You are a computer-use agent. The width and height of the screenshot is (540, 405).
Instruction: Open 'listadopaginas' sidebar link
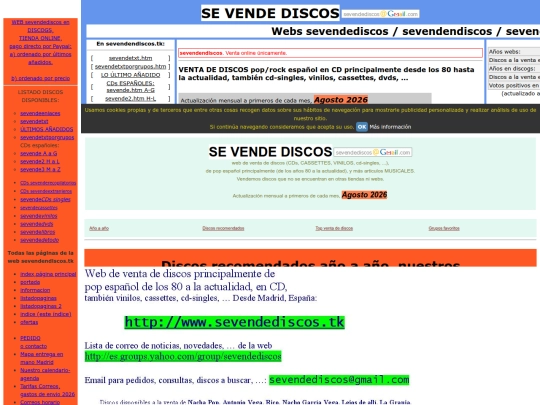38,298
